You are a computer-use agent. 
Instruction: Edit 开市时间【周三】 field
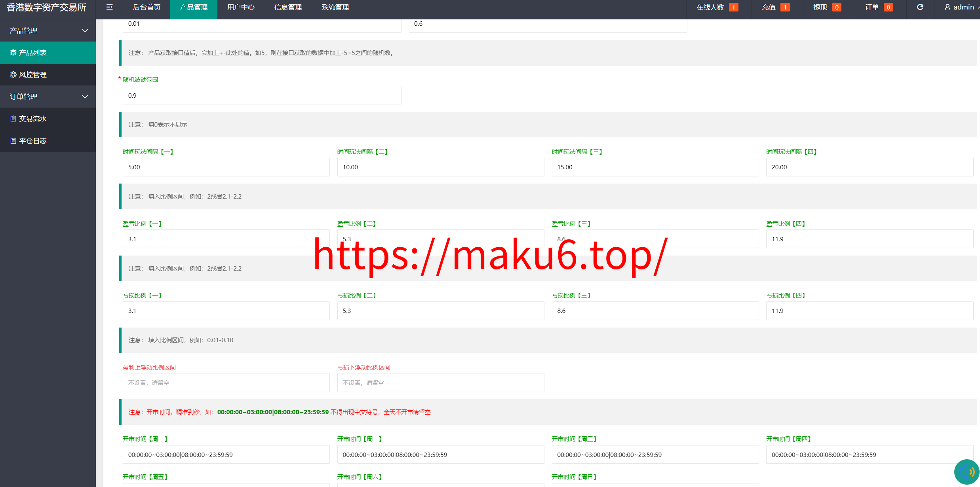tap(655, 455)
